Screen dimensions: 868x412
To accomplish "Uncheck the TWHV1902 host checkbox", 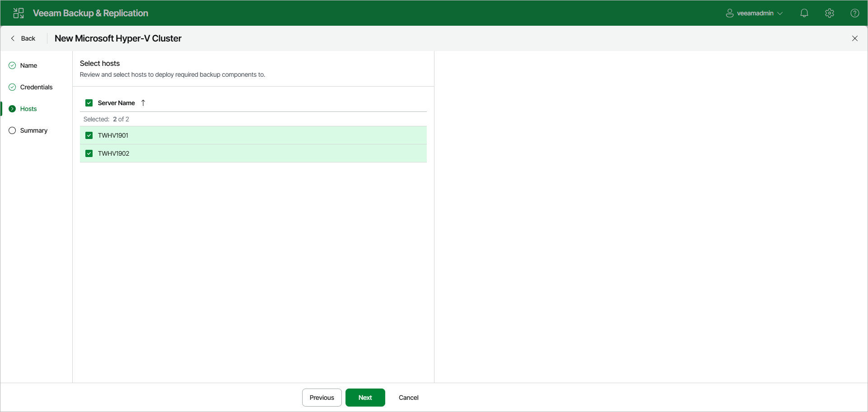I will (x=89, y=153).
